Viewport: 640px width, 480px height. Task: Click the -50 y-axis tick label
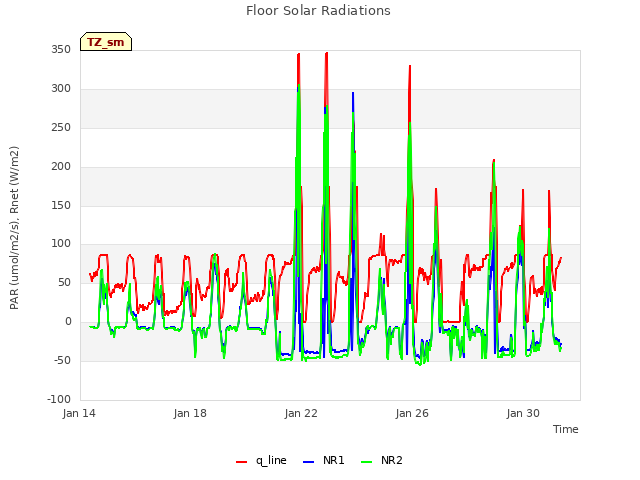(62, 360)
